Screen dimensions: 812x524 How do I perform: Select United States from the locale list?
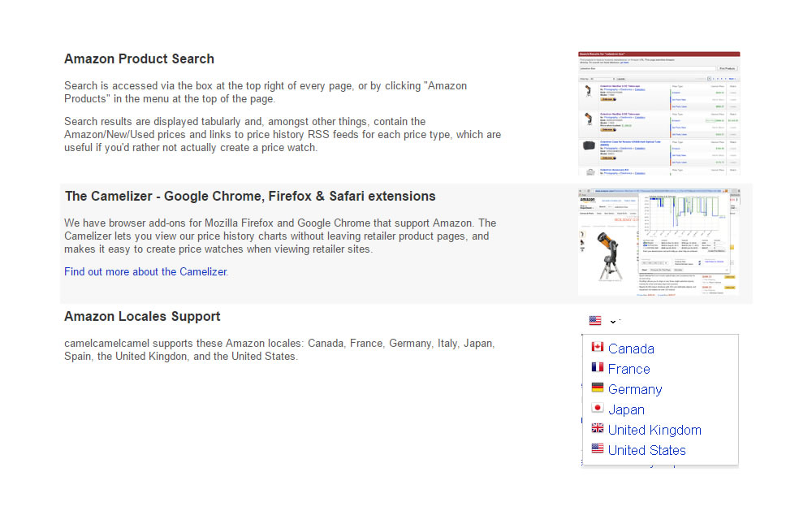click(647, 450)
